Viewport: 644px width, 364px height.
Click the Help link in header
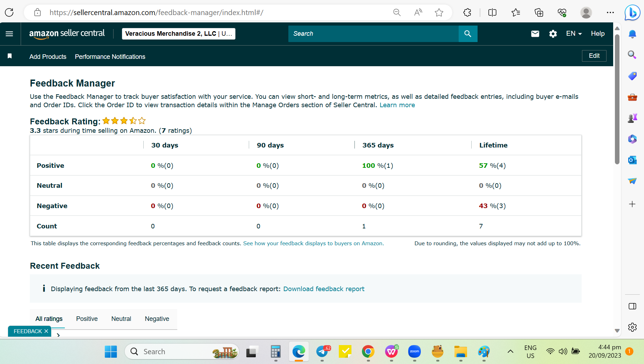(x=598, y=34)
